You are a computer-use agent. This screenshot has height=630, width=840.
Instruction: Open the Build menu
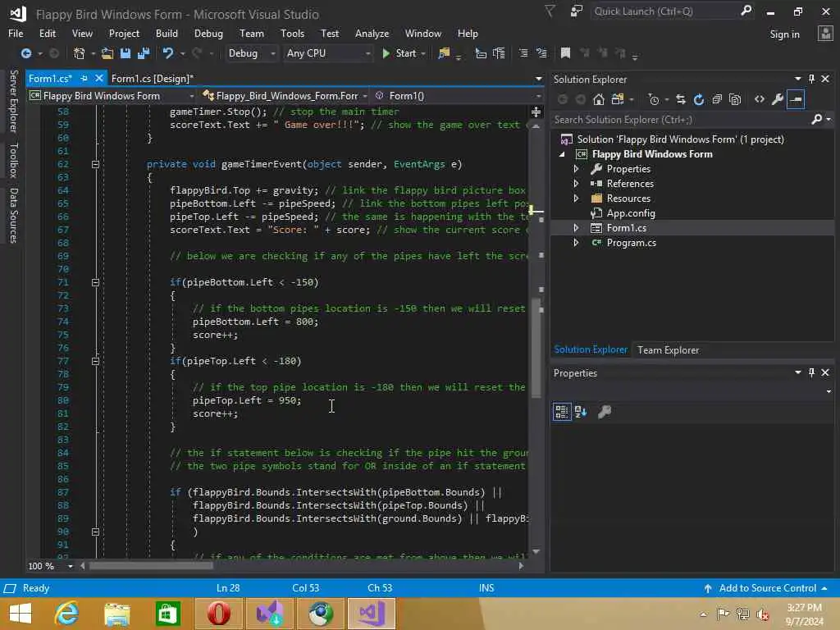[x=167, y=33]
